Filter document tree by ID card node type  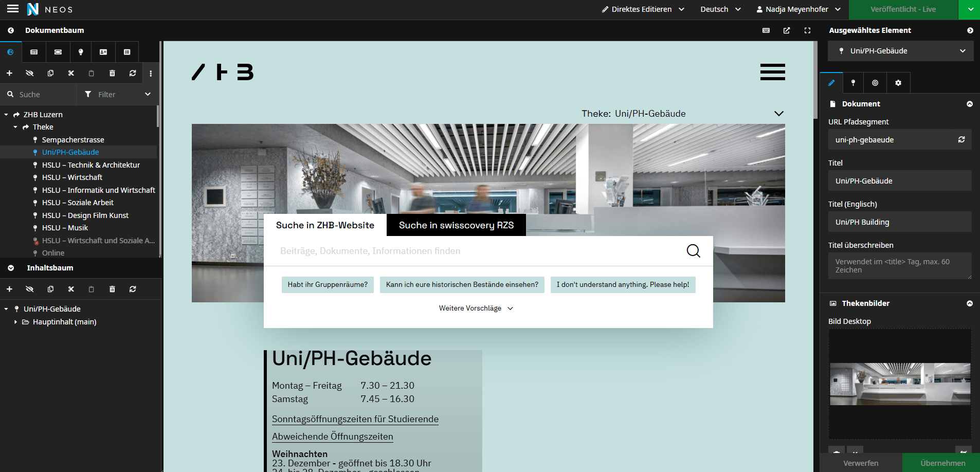coord(103,52)
